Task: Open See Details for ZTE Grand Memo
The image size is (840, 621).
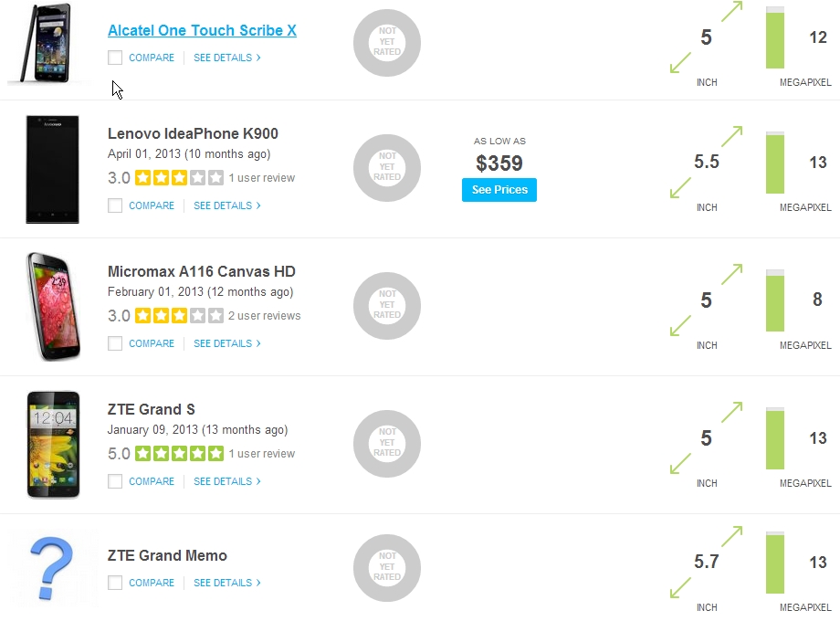Action: (x=226, y=583)
